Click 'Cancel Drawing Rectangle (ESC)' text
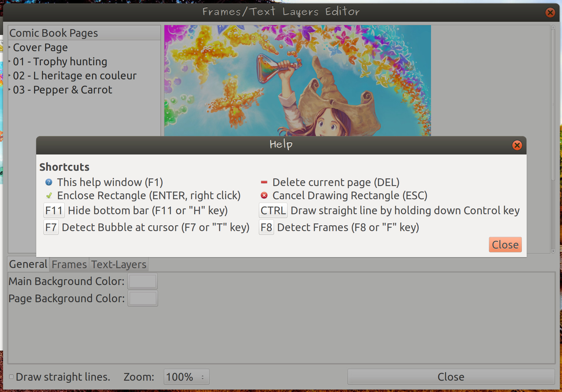The height and width of the screenshot is (392, 562). (350, 196)
